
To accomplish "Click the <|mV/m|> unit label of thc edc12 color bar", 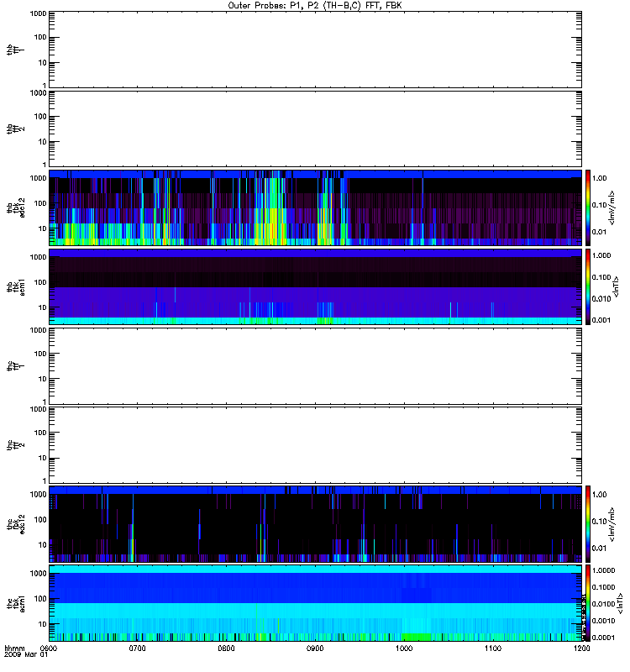I will click(612, 524).
